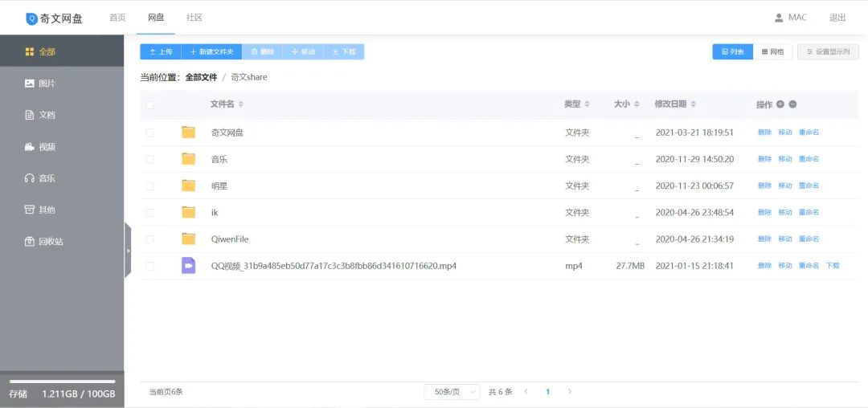Move the 音乐 folder via 移动 link
Image resolution: width=868 pixels, height=408 pixels.
[x=785, y=159]
